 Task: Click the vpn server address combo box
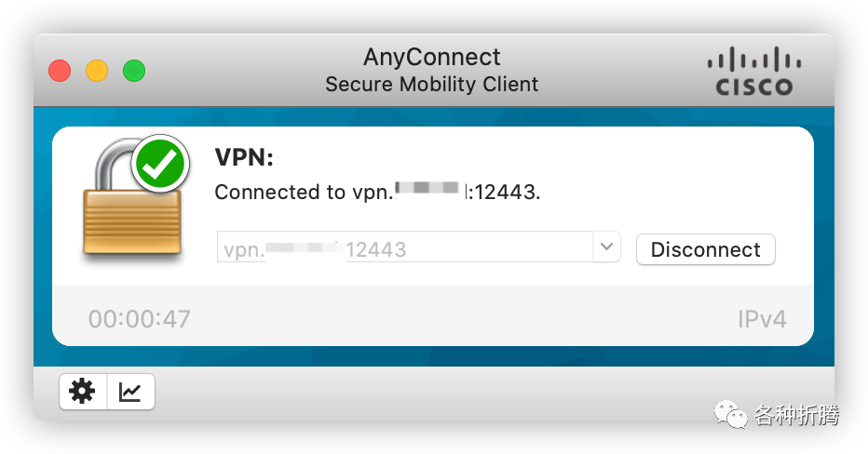tap(418, 247)
